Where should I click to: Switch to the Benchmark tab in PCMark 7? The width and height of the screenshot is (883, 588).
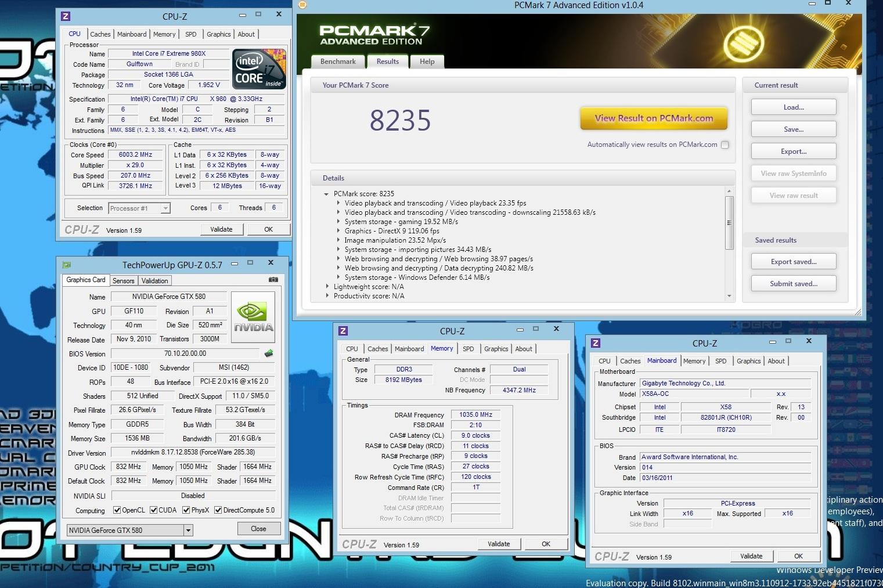(x=338, y=62)
